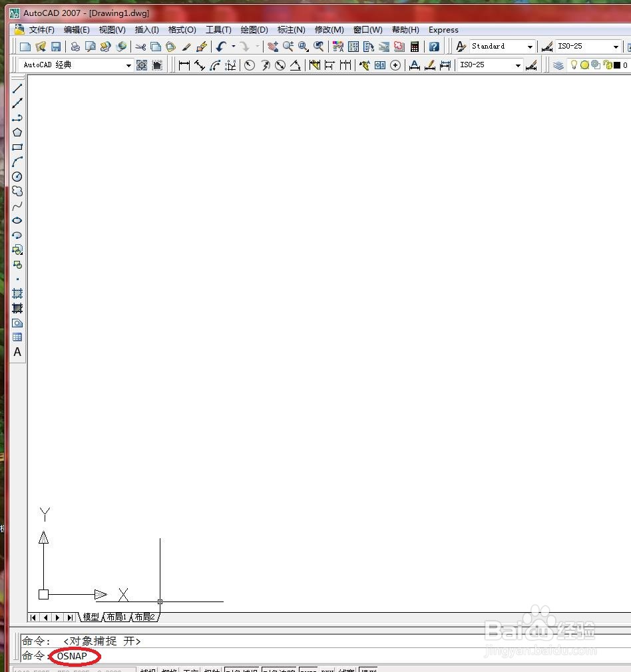
Task: Click the Pan realtime icon
Action: click(273, 47)
